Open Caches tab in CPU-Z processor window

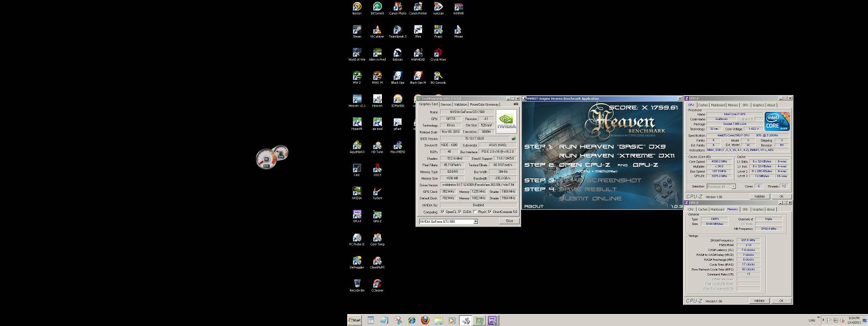pyautogui.click(x=703, y=105)
